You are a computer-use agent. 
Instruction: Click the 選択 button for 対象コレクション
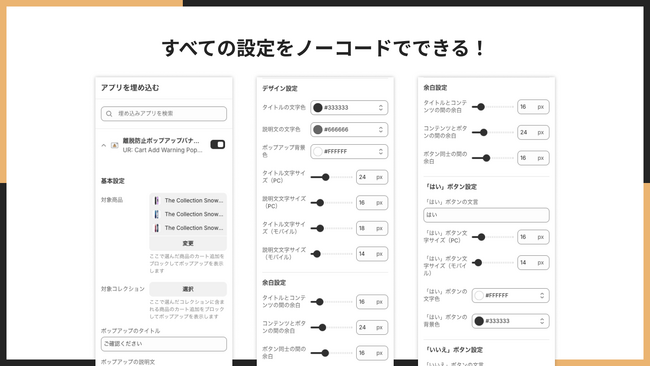pos(188,289)
